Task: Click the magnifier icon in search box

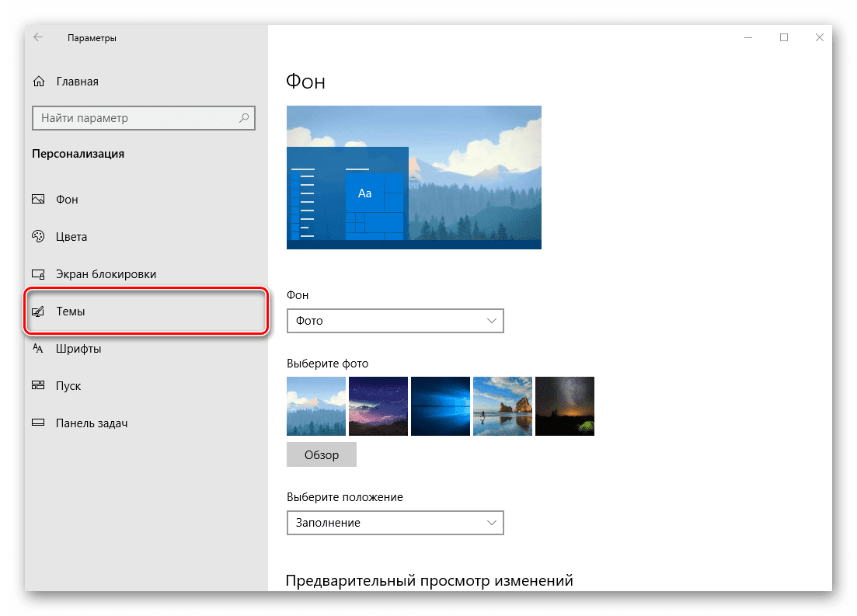Action: coord(244,117)
